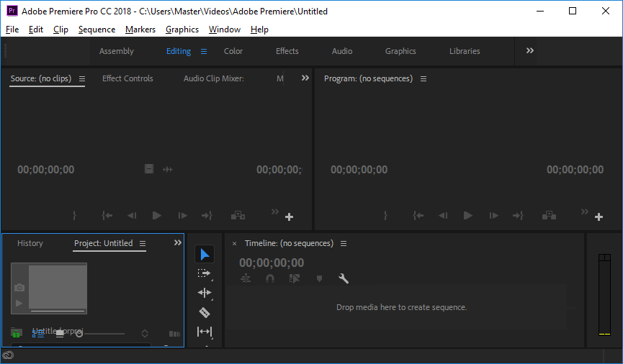Screen dimensions: 623x364
Task: Switch to Effects workspace
Action: coord(287,51)
